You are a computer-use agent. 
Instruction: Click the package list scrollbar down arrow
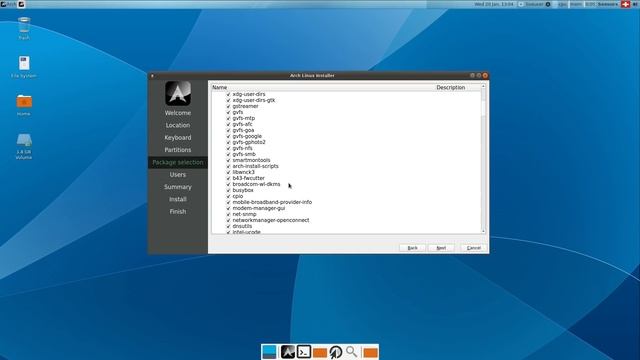coord(483,231)
